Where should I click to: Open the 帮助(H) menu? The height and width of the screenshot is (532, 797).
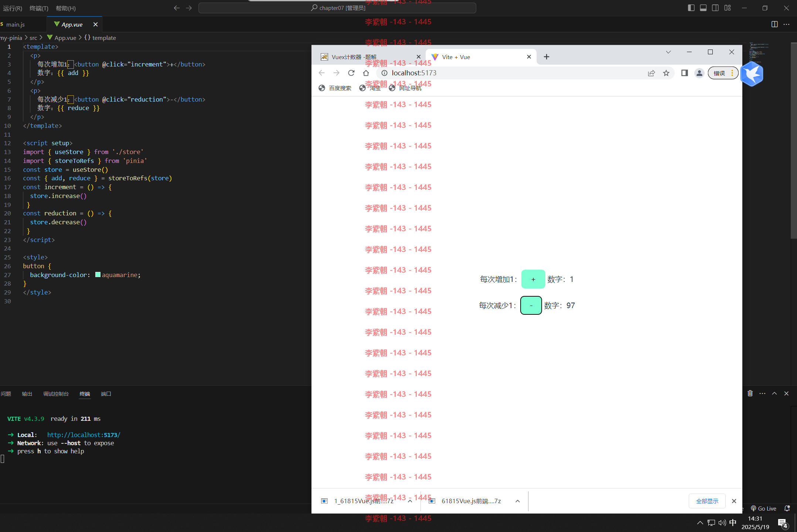[66, 8]
